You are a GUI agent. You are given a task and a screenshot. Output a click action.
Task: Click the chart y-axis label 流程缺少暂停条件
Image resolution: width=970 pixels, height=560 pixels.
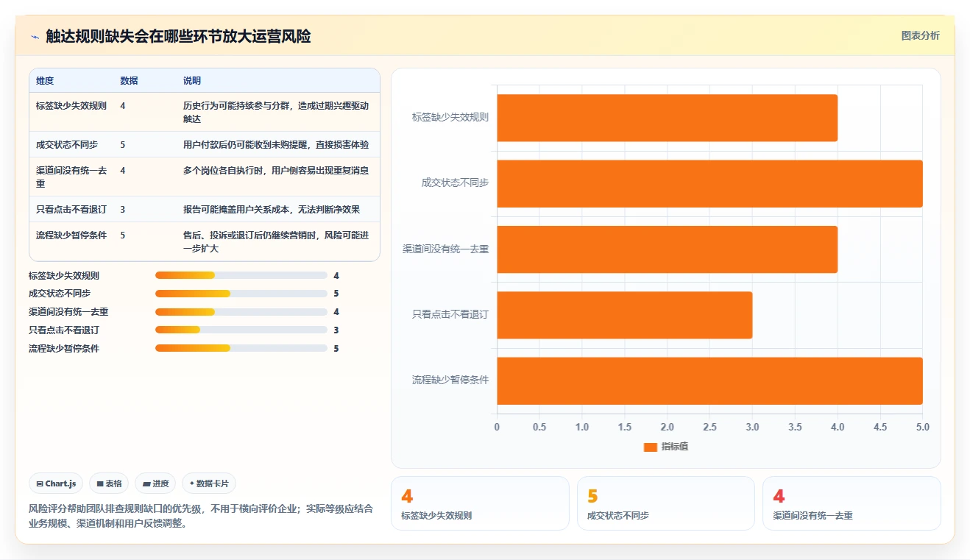[x=450, y=380]
